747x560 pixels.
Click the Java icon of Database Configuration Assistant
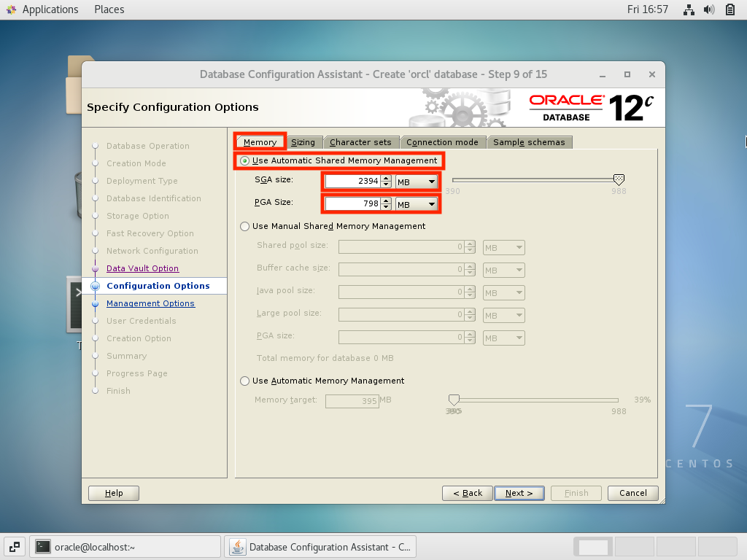pos(239,547)
